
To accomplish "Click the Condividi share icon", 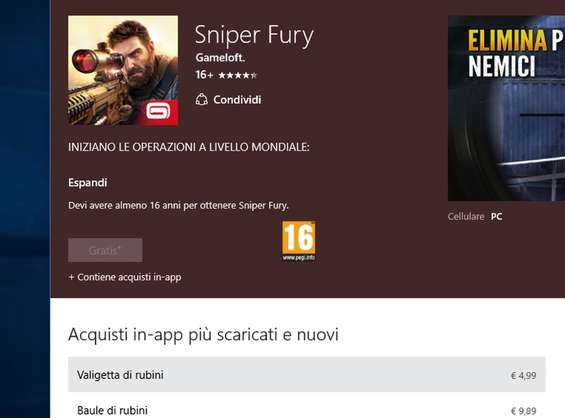I will click(x=201, y=99).
